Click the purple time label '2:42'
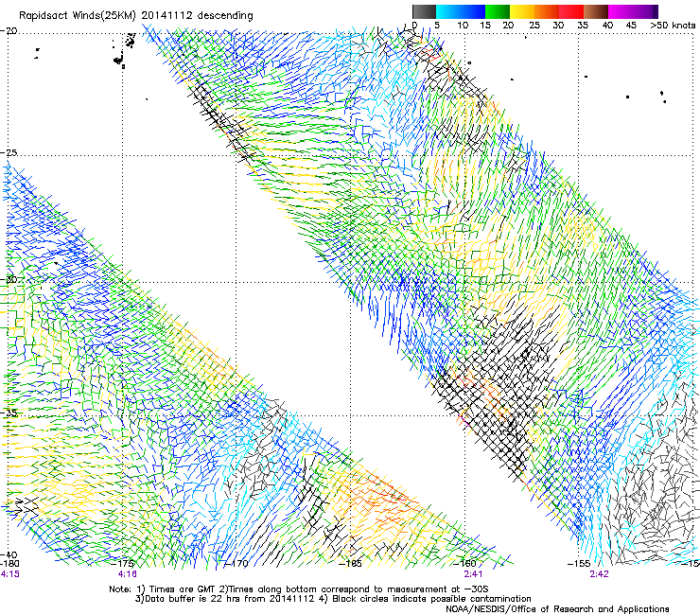Viewport: 700px width, 615px height. [x=599, y=574]
